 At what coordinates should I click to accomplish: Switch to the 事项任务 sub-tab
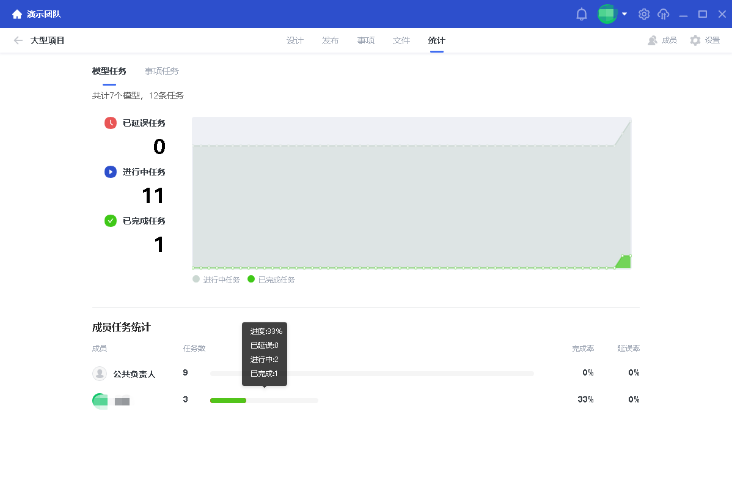click(162, 71)
